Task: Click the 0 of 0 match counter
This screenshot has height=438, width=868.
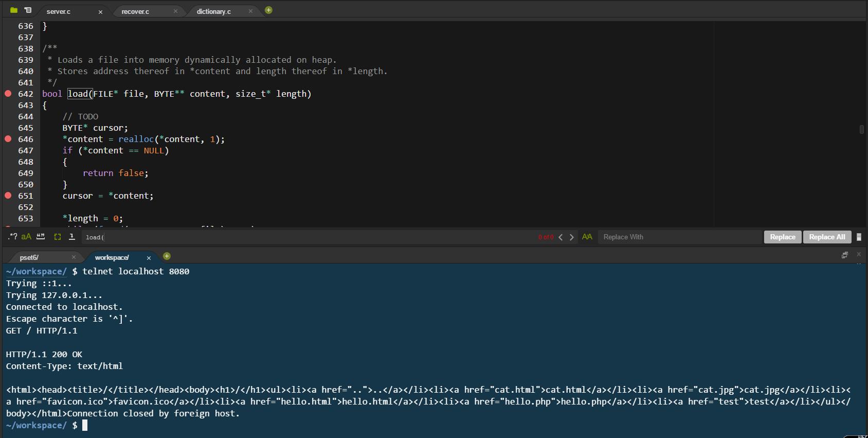Action: click(546, 237)
